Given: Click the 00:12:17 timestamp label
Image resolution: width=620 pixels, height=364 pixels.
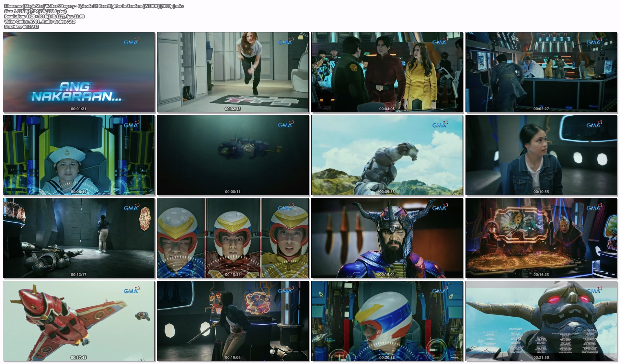Looking at the screenshot, I should click(79, 275).
